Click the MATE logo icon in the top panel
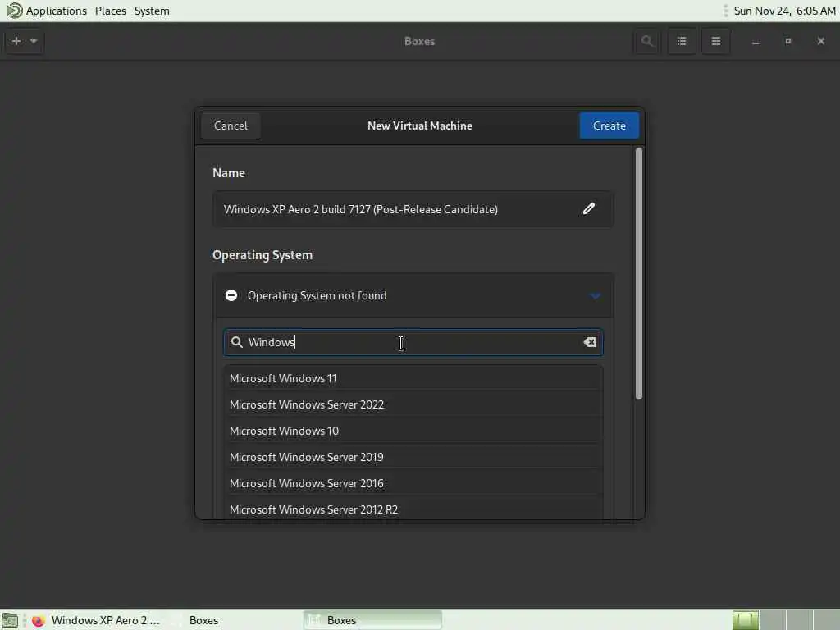The image size is (840, 630). 14,11
